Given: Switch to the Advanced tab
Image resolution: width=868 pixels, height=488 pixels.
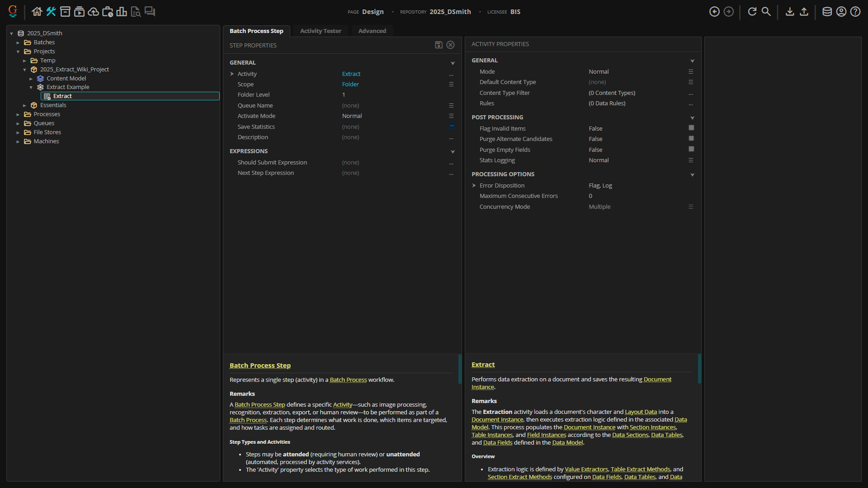Looking at the screenshot, I should click(372, 31).
